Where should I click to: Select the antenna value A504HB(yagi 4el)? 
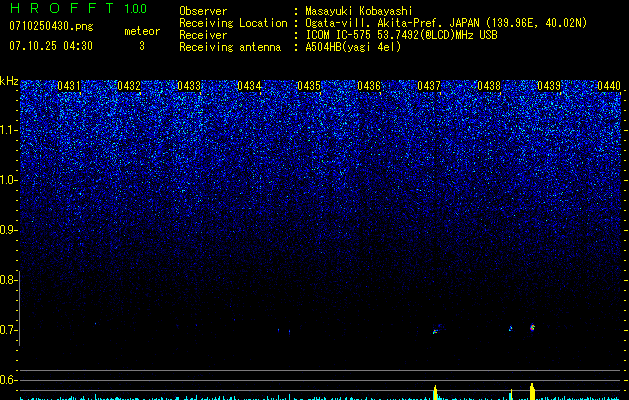(x=353, y=47)
